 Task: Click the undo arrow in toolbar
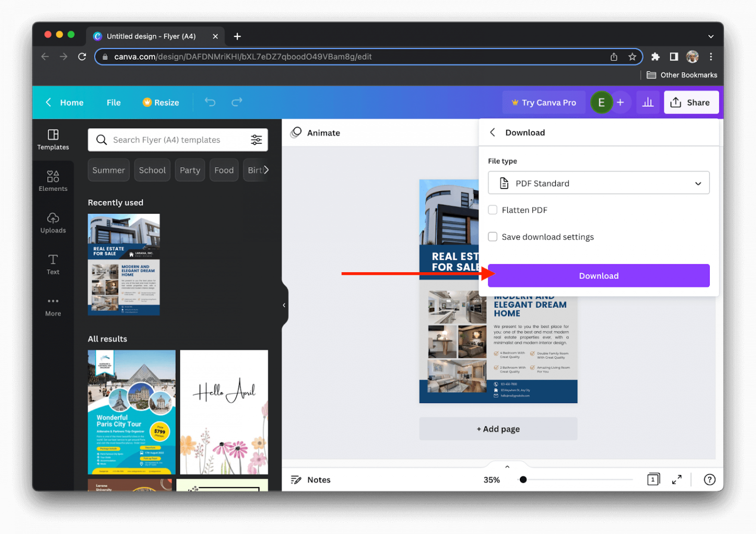[x=210, y=102]
